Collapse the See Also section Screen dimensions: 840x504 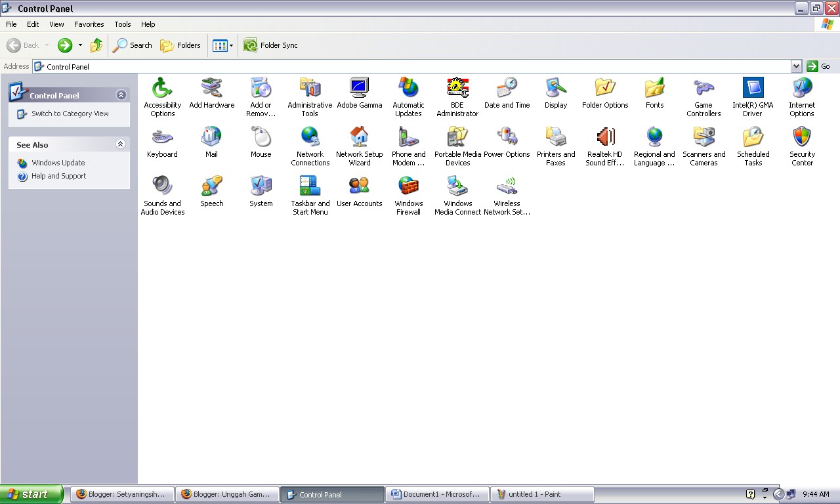click(120, 144)
